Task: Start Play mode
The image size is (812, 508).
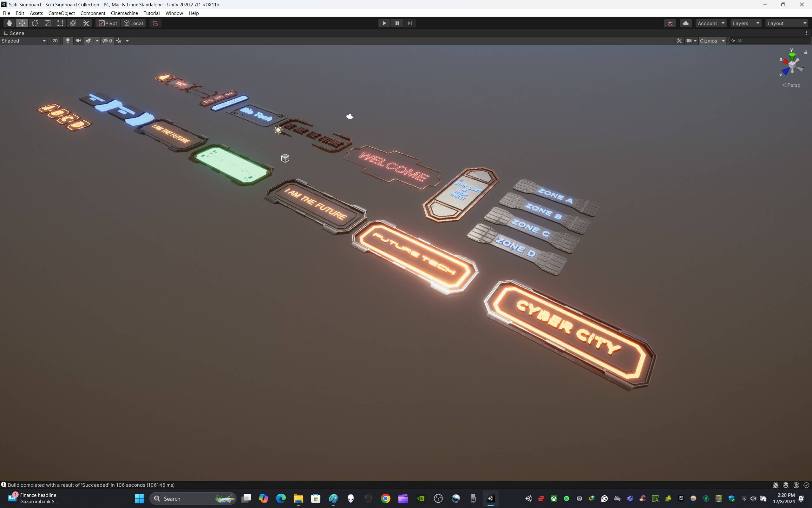Action: [384, 23]
